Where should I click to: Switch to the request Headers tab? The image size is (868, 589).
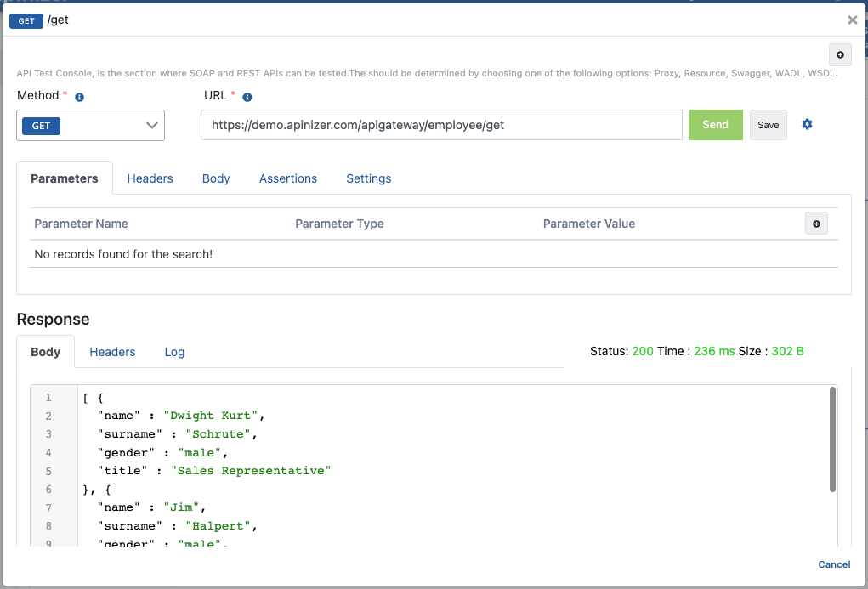click(150, 178)
